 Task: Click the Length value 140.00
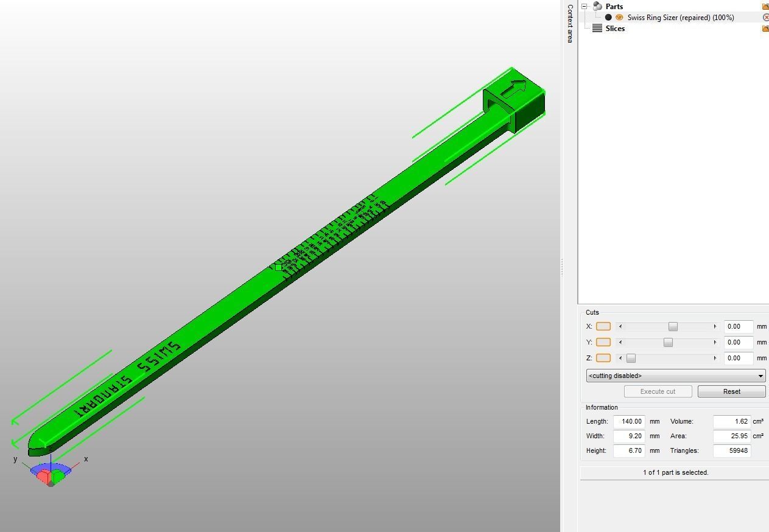pyautogui.click(x=629, y=421)
